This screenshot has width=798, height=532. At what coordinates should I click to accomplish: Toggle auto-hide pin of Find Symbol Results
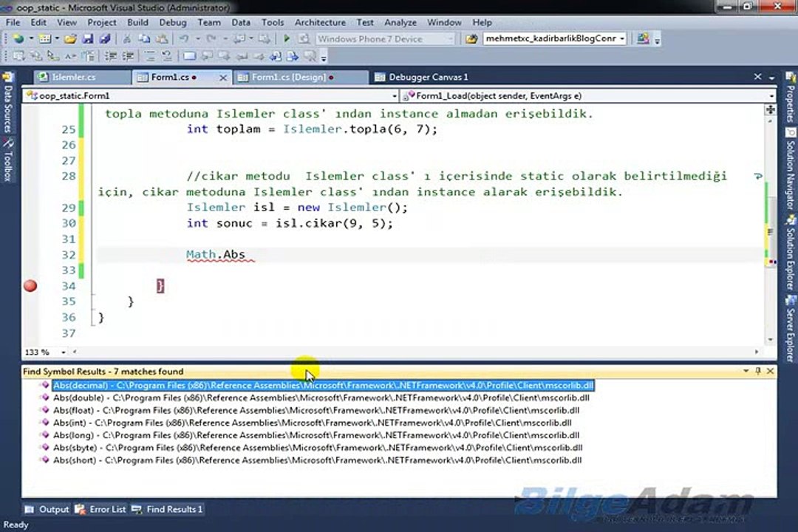[758, 371]
